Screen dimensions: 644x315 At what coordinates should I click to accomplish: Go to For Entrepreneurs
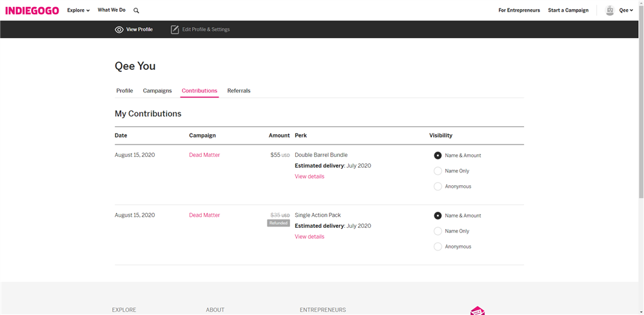[519, 10]
